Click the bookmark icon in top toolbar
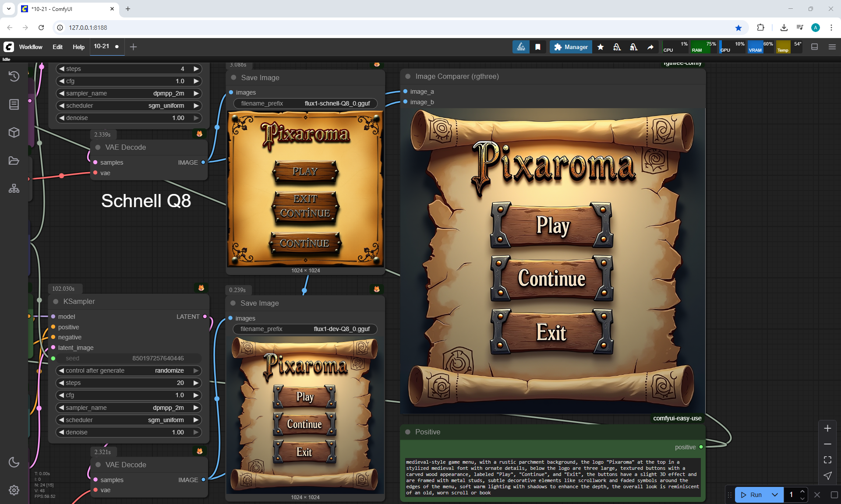841x504 pixels. pyautogui.click(x=538, y=47)
